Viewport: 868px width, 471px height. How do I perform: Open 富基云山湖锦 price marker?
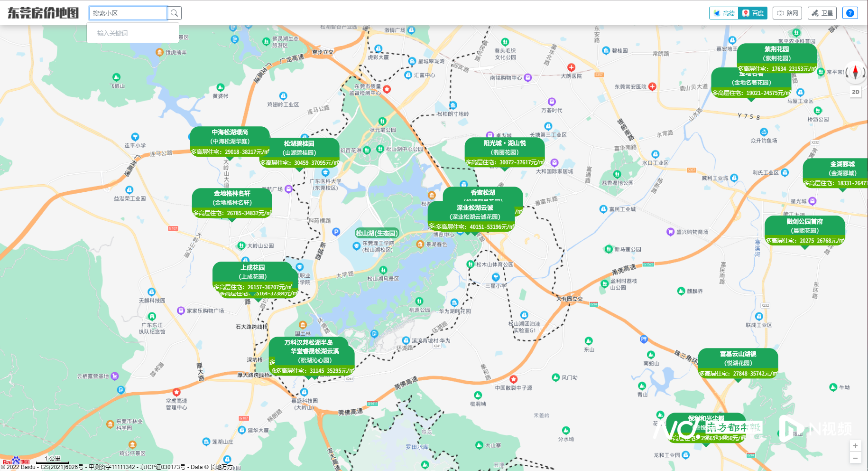tap(738, 363)
